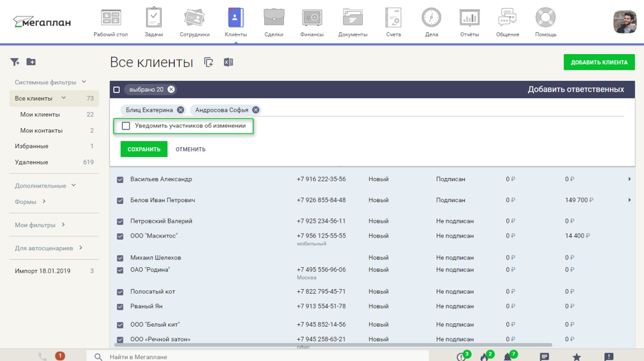Remove Блиц Екатерина from responsible list
This screenshot has width=644, height=361.
click(x=180, y=110)
